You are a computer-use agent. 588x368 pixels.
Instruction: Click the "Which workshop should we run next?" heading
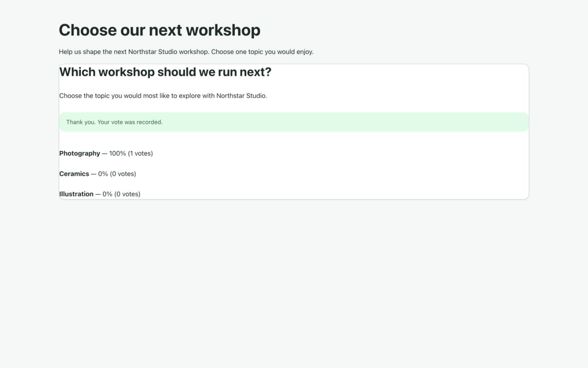tap(165, 72)
